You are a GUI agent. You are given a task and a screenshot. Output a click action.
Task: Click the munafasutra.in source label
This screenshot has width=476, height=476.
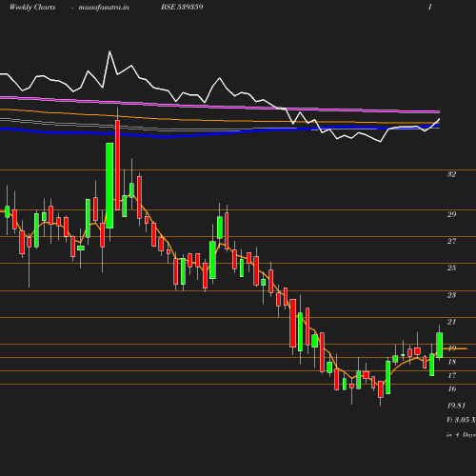click(104, 8)
